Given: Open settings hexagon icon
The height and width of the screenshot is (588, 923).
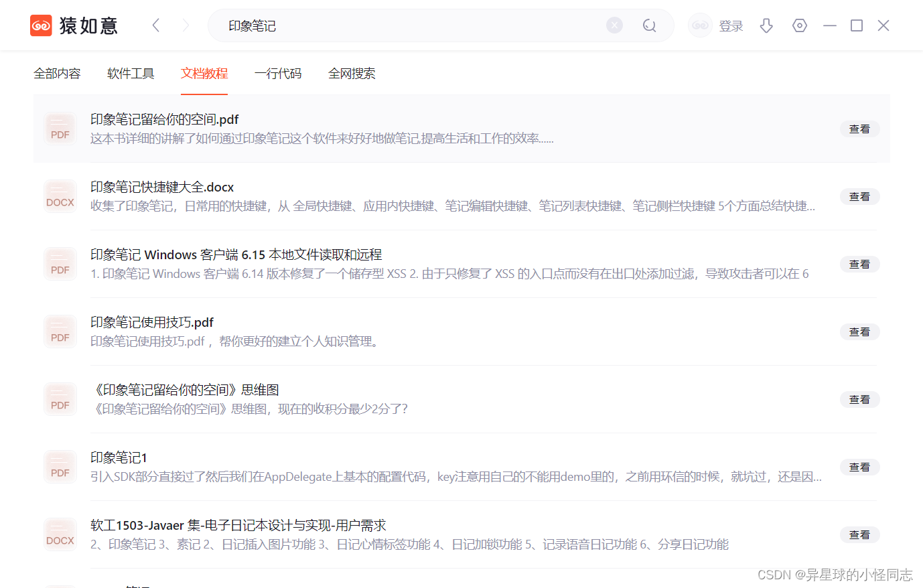Looking at the screenshot, I should [799, 25].
